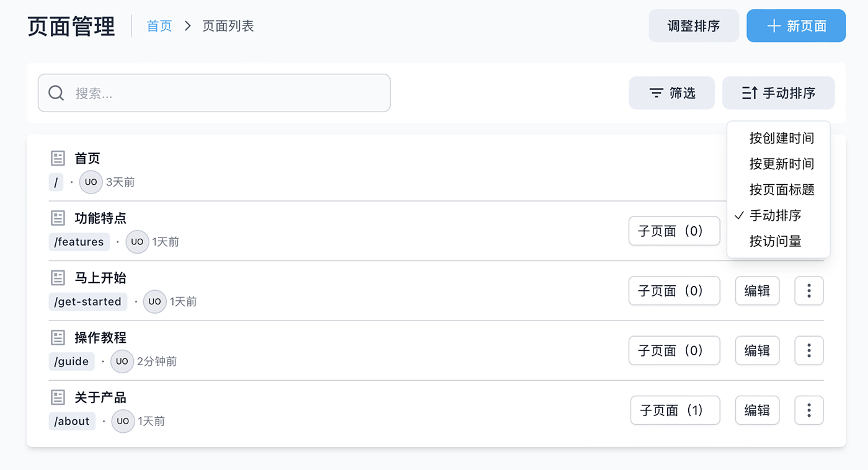The width and height of the screenshot is (868, 470).
Task: Click the page icon beside 关于产品
Action: pos(58,397)
